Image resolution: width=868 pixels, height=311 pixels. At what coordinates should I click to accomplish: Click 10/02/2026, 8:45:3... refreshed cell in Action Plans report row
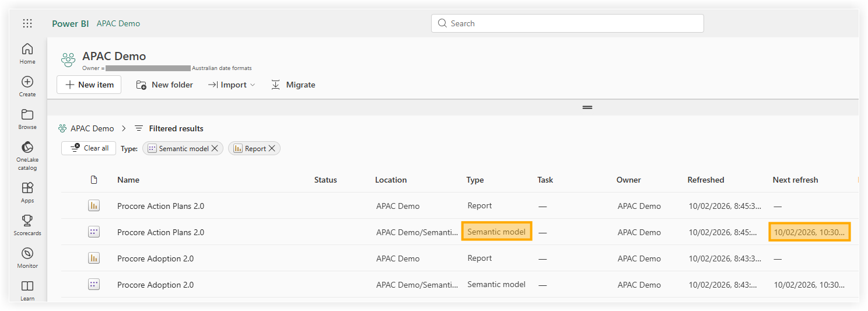(725, 206)
